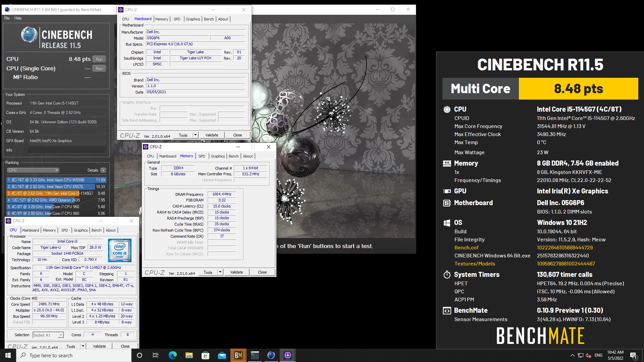644x362 pixels.
Task: Open Memory tab in CPU window of CPU-Z
Action: point(49,230)
